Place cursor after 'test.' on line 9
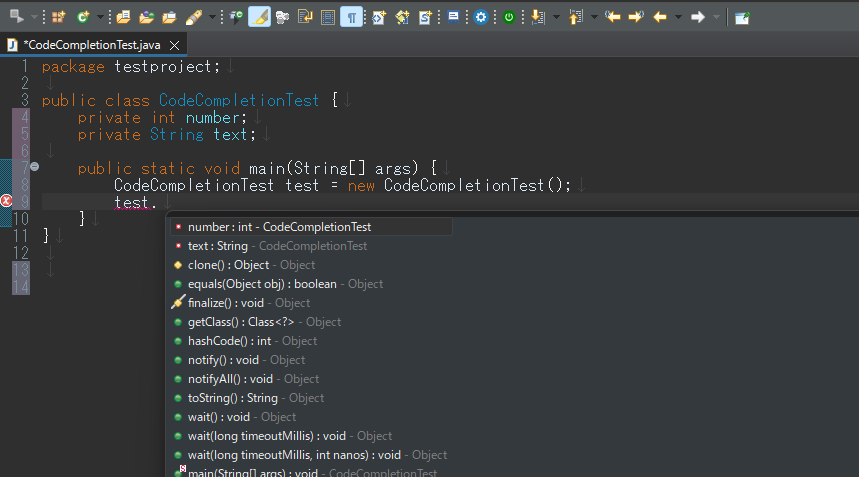The image size is (859, 477). pos(158,203)
